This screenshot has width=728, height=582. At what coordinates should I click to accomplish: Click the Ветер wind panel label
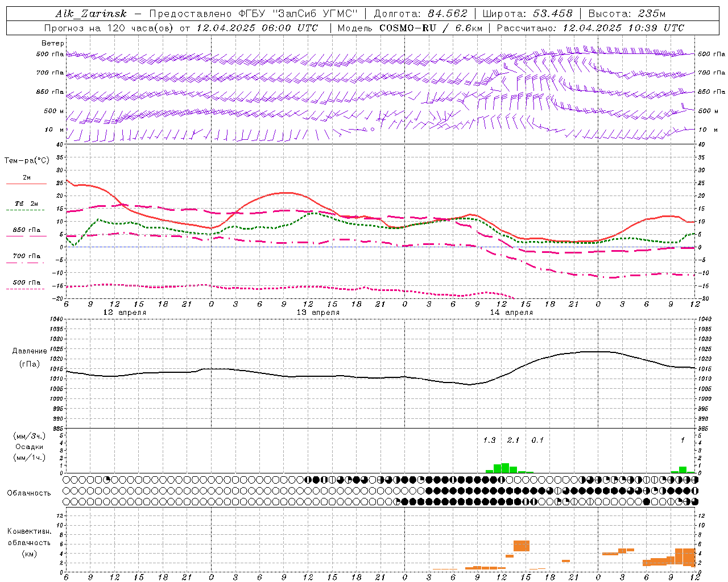tap(53, 43)
